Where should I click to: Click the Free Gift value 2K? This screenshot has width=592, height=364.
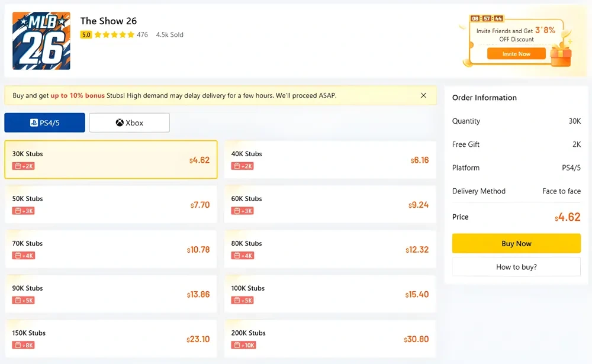pos(577,144)
